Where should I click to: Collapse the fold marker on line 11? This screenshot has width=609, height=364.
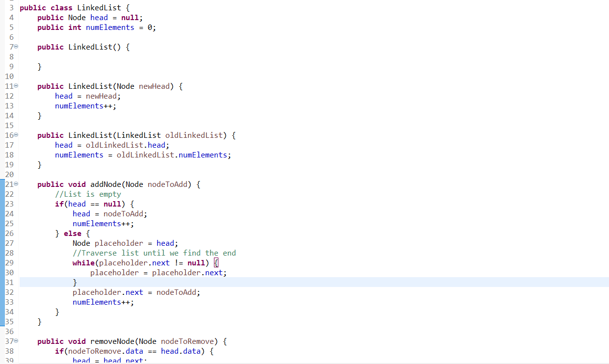coord(16,86)
